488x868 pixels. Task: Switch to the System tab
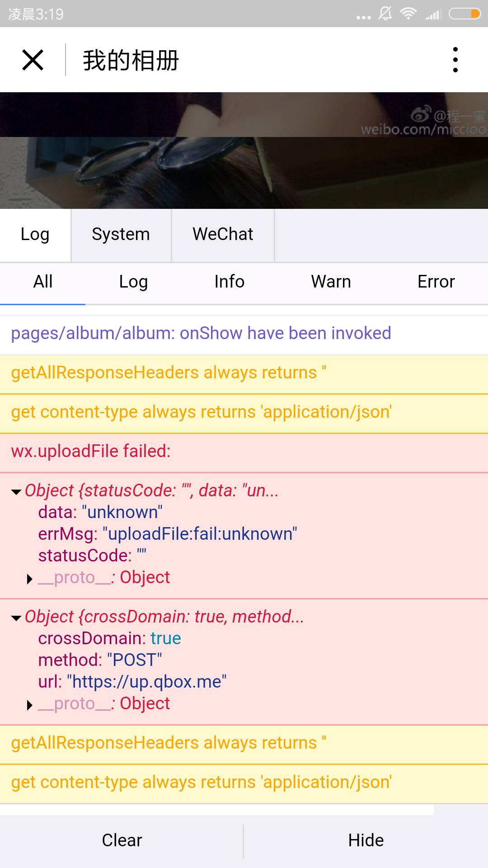pyautogui.click(x=121, y=235)
